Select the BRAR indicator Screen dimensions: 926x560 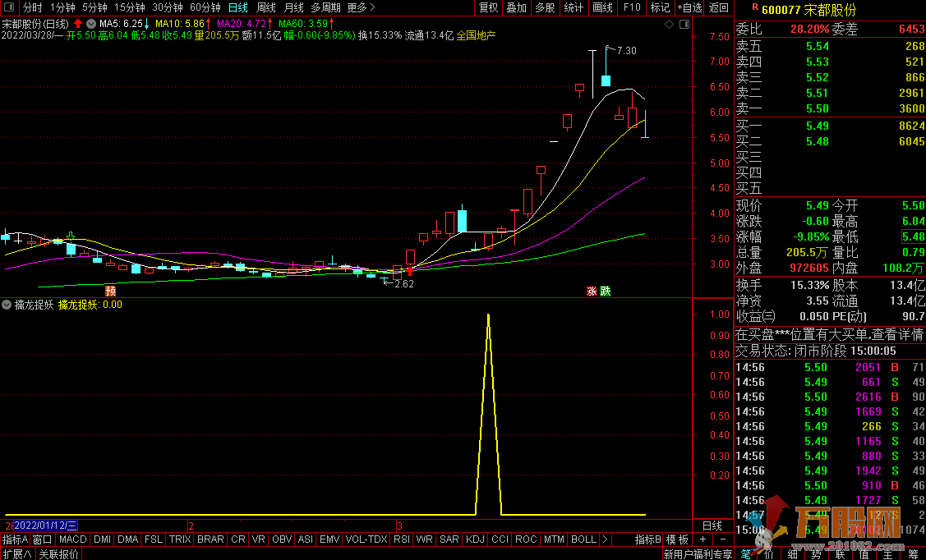(x=210, y=539)
